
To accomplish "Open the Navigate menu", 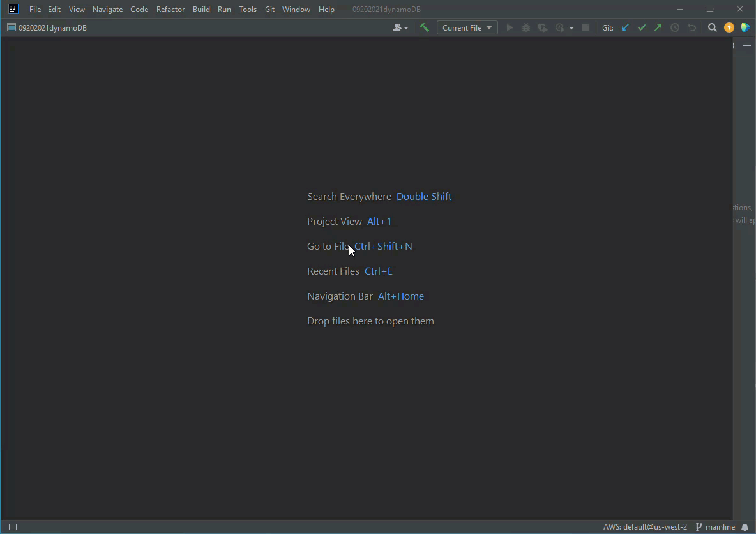I will pos(107,10).
